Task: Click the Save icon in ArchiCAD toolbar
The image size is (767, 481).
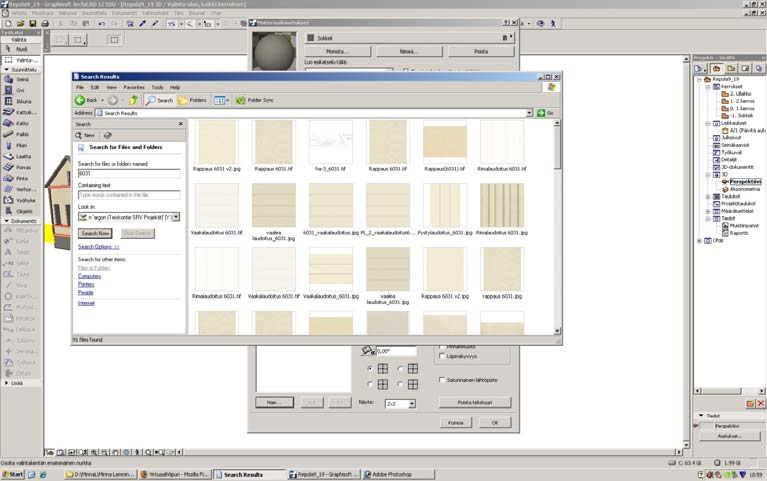Action: pyautogui.click(x=33, y=23)
